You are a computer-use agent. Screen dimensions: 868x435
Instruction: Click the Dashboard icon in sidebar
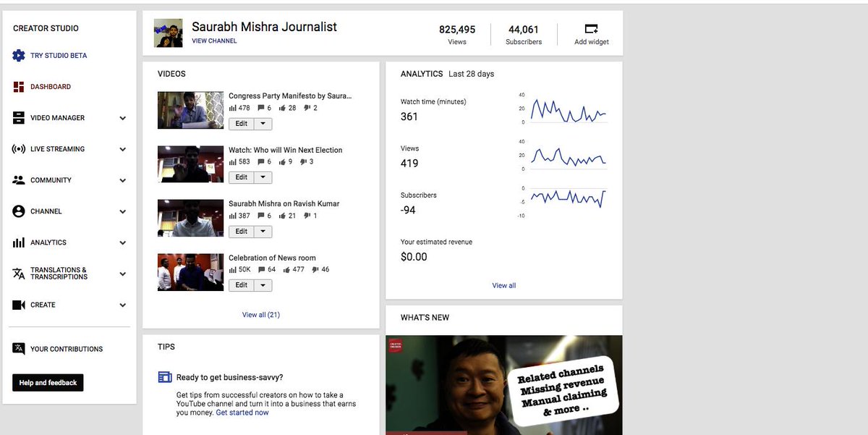point(19,87)
